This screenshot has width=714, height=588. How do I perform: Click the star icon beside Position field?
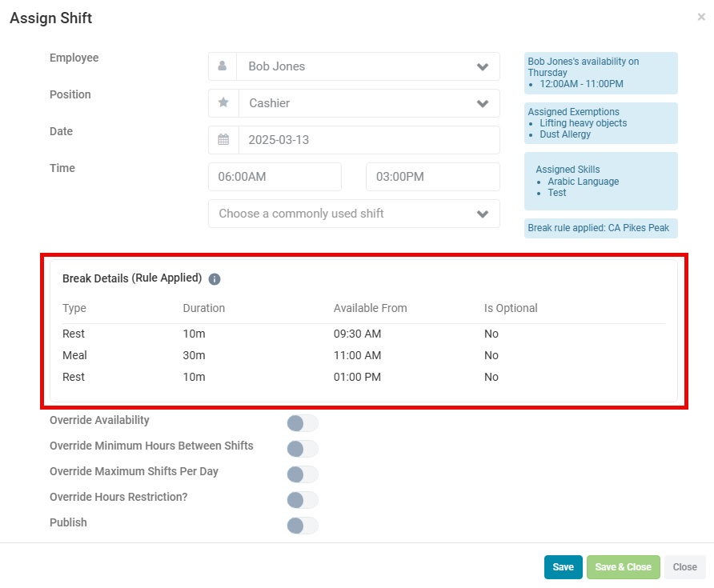pos(223,103)
